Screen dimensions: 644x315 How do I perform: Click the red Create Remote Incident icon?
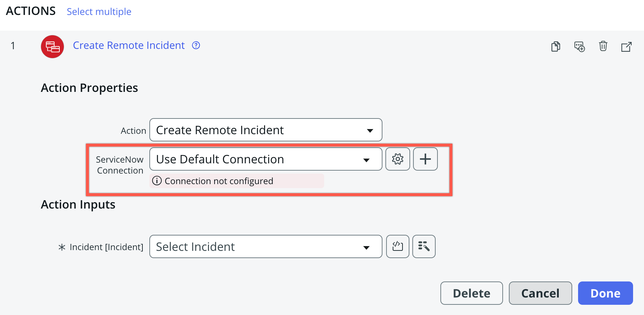[52, 47]
